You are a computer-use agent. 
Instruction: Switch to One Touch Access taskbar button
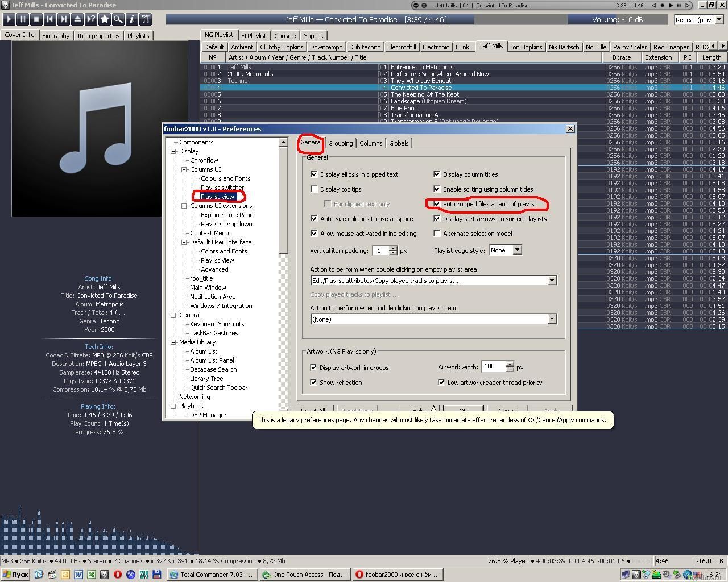(304, 575)
